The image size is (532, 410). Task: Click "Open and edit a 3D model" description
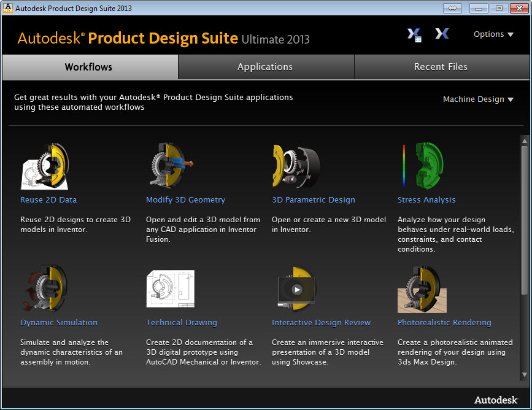click(203, 229)
